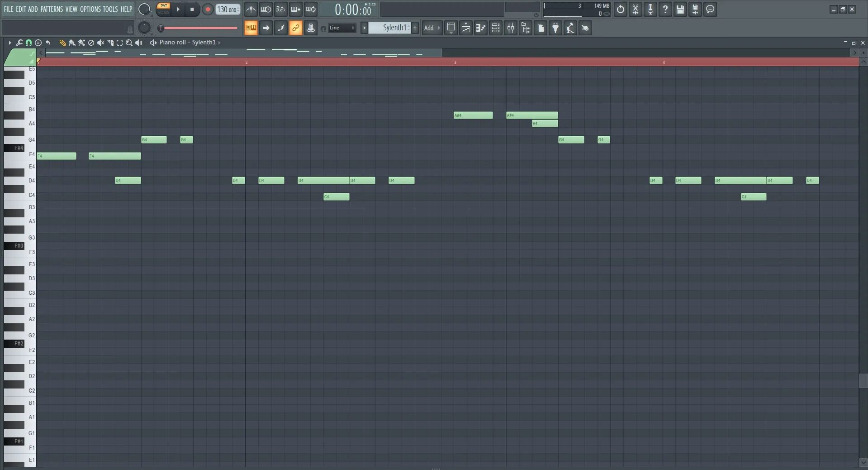
Task: Add a new pattern with plus button
Action: [x=415, y=28]
